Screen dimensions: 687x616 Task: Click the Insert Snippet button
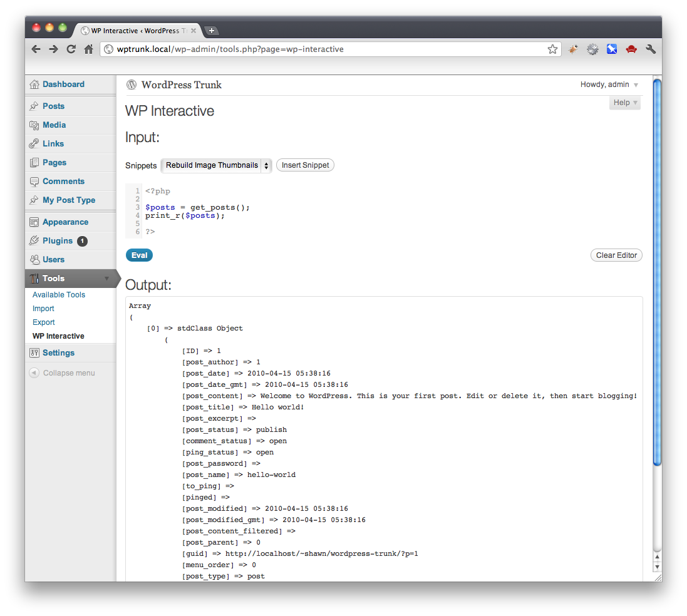pos(305,165)
